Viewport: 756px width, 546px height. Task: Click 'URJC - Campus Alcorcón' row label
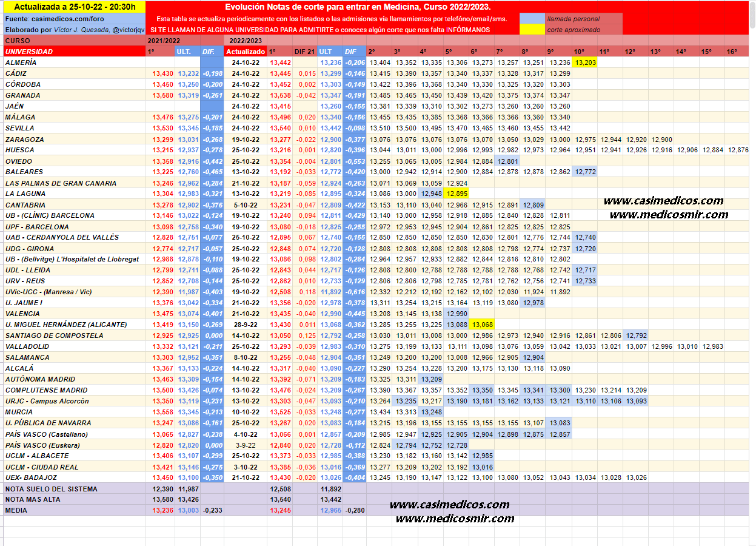click(47, 401)
